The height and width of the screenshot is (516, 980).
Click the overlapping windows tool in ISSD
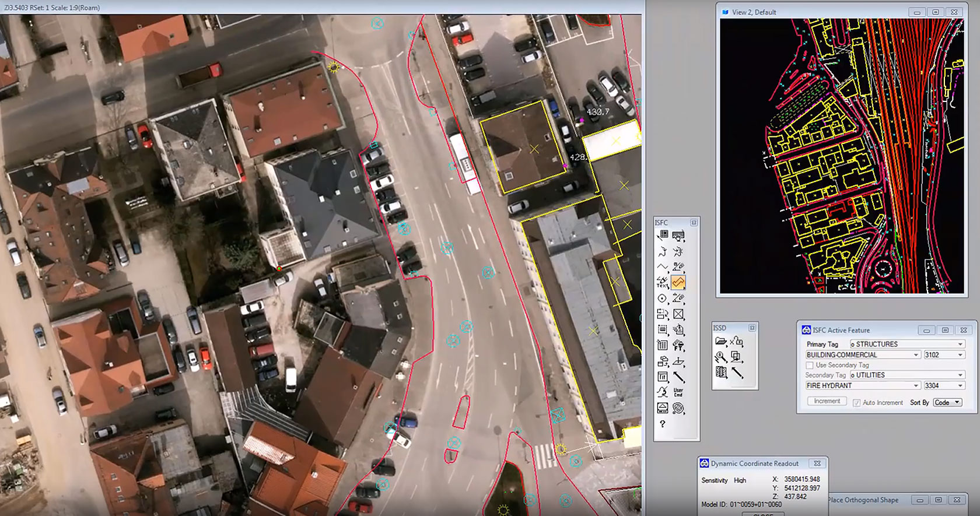point(737,357)
